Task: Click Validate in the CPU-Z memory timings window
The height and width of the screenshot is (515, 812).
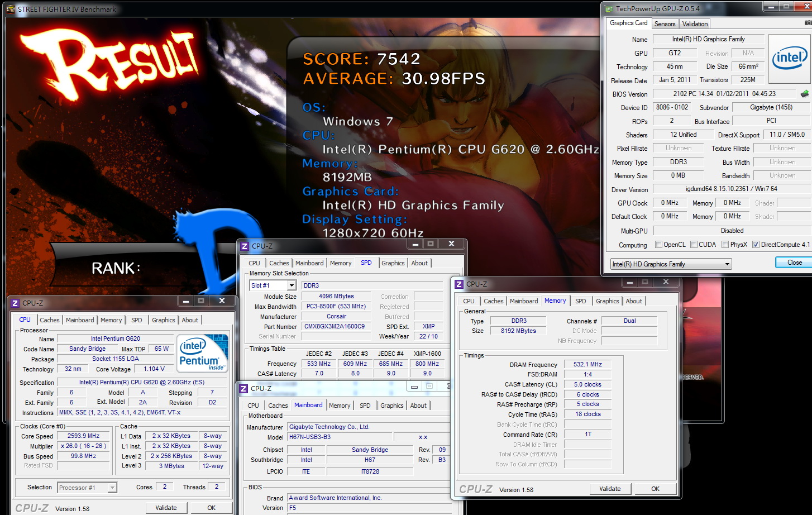Action: 610,489
